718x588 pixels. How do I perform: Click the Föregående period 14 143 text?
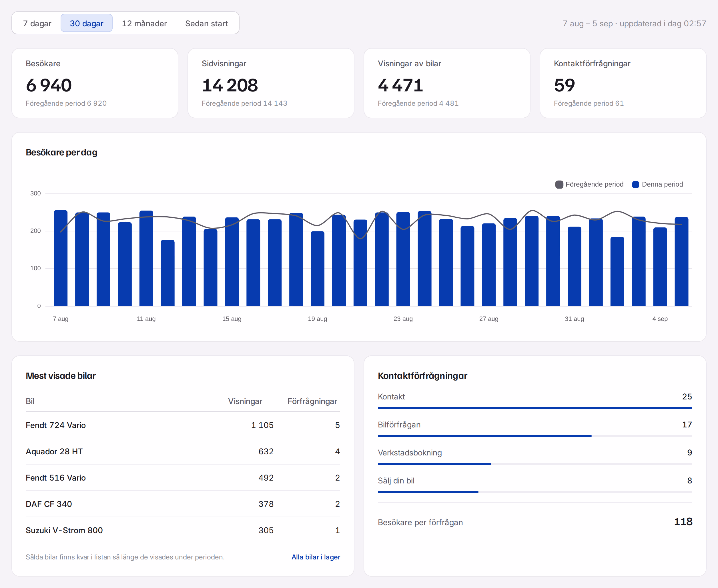point(244,103)
